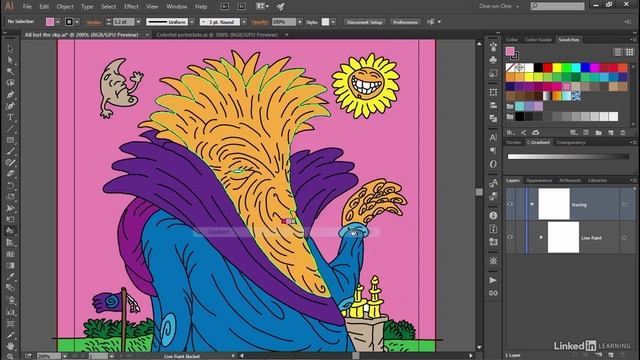640x360 pixels.
Task: Click the Stroke label link in the control bar
Action: pos(94,22)
